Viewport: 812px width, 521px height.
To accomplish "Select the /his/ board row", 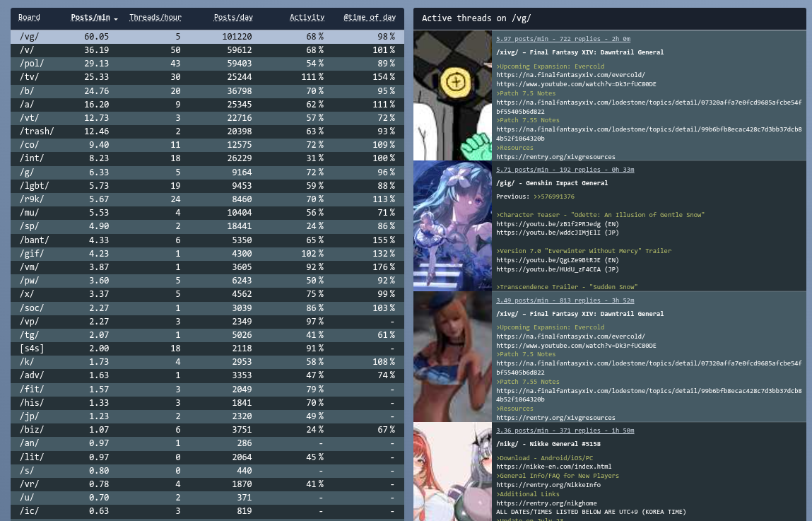I will [x=207, y=402].
